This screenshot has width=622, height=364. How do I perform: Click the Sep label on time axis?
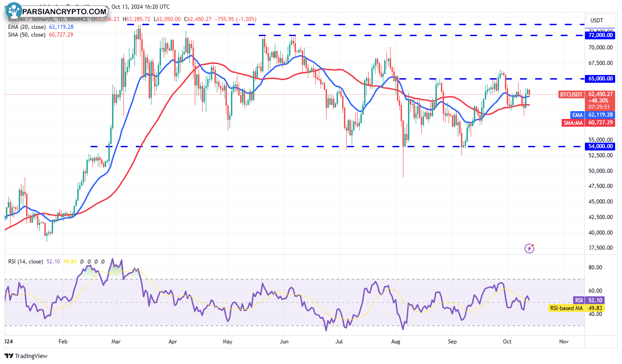point(452,341)
